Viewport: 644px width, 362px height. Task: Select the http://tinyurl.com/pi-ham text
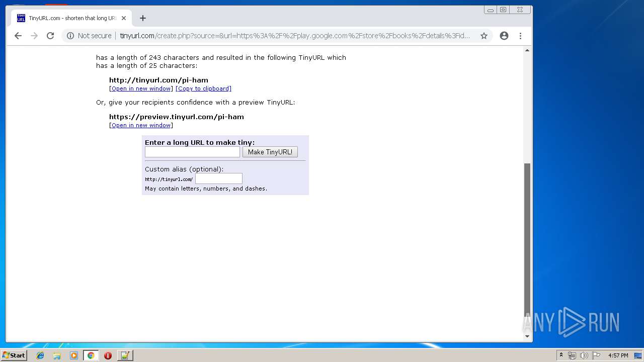(158, 80)
